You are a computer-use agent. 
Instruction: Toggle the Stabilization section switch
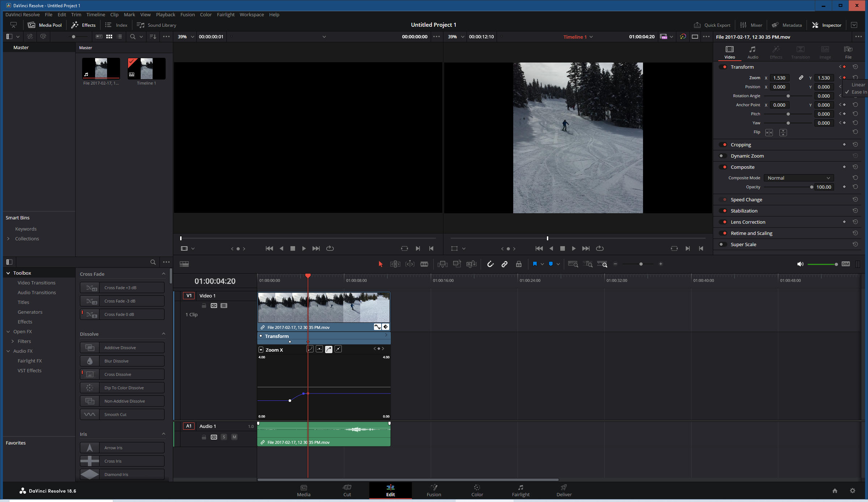(723, 211)
